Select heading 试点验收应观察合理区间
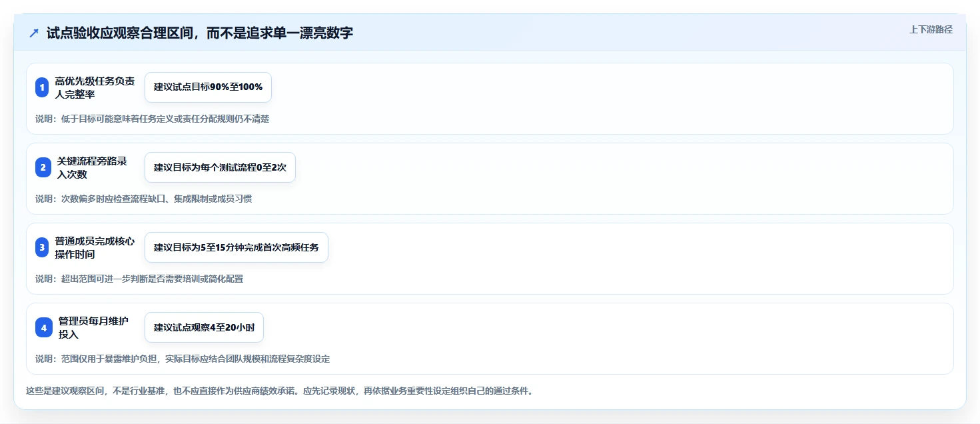Screen dimensions: 980x424 point(200,33)
